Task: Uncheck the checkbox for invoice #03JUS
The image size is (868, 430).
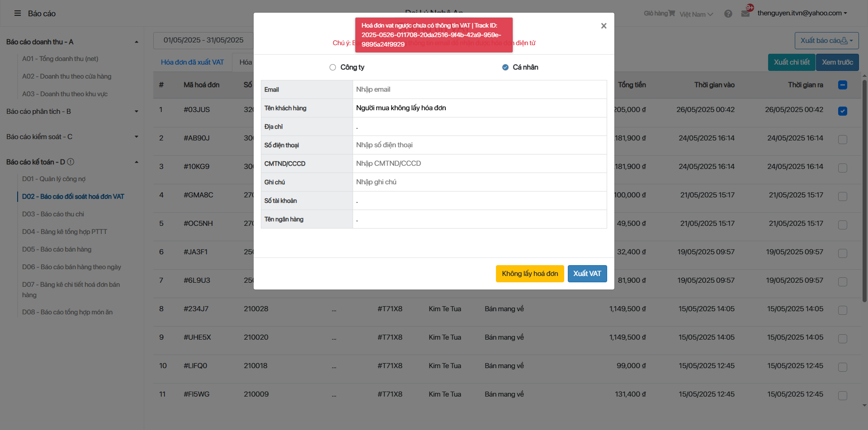Action: point(842,111)
